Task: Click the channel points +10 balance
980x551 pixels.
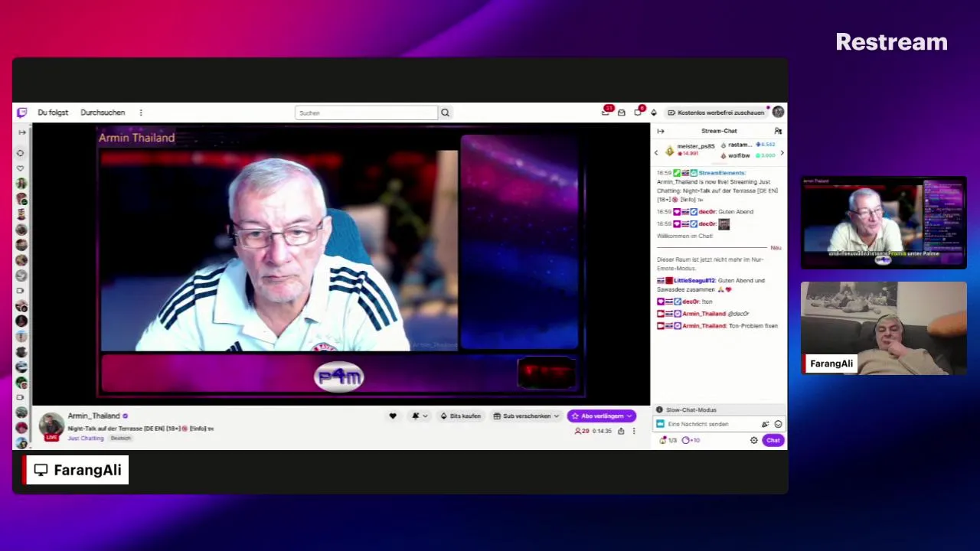Action: pyautogui.click(x=691, y=440)
